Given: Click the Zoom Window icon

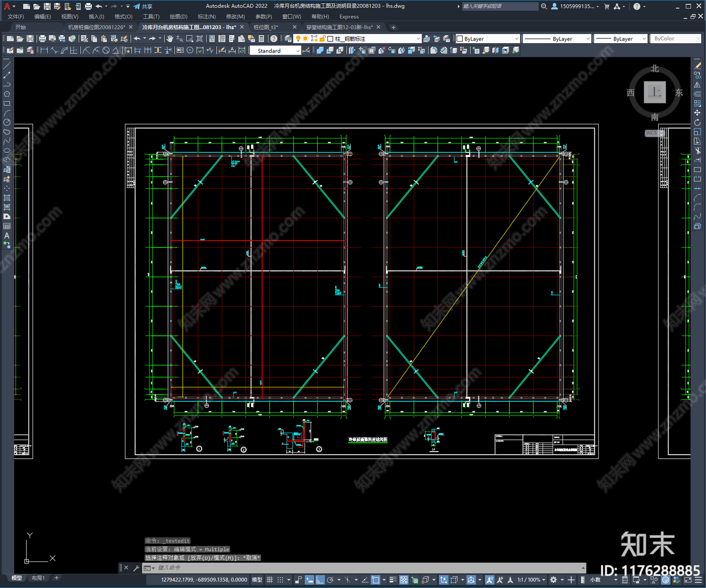Looking at the screenshot, I should 190,39.
